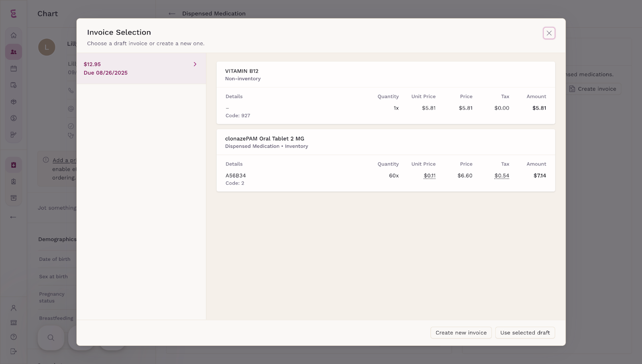Click the Code: 2 text
The image size is (642, 364).
tap(235, 183)
